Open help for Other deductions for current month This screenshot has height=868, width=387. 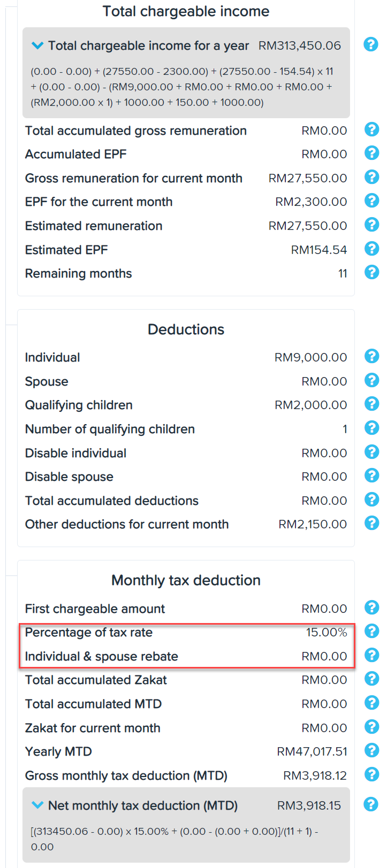pos(371,523)
